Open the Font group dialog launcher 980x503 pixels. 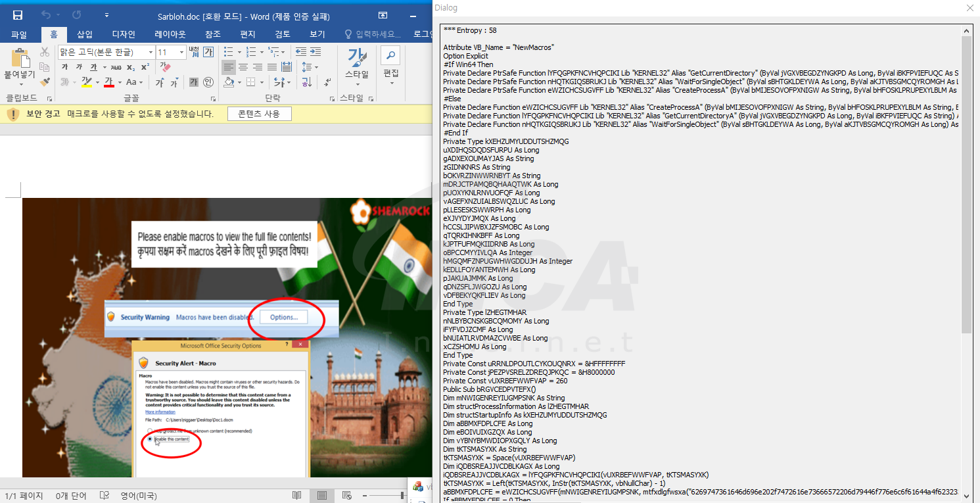click(214, 98)
